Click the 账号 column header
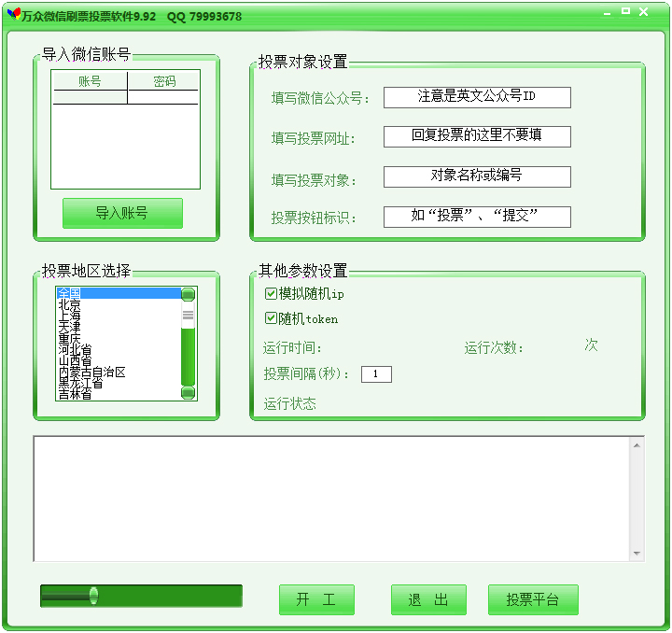 point(90,81)
